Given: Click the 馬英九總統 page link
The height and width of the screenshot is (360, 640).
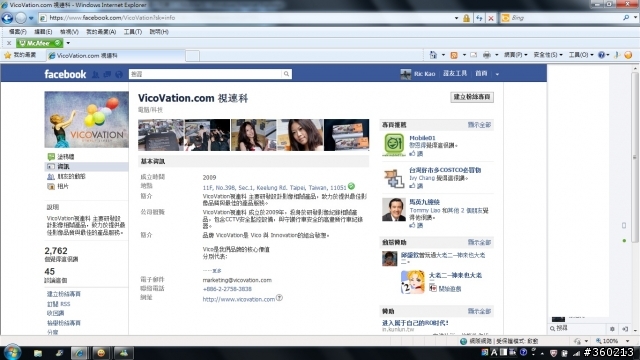Looking at the screenshot, I should coord(424,202).
